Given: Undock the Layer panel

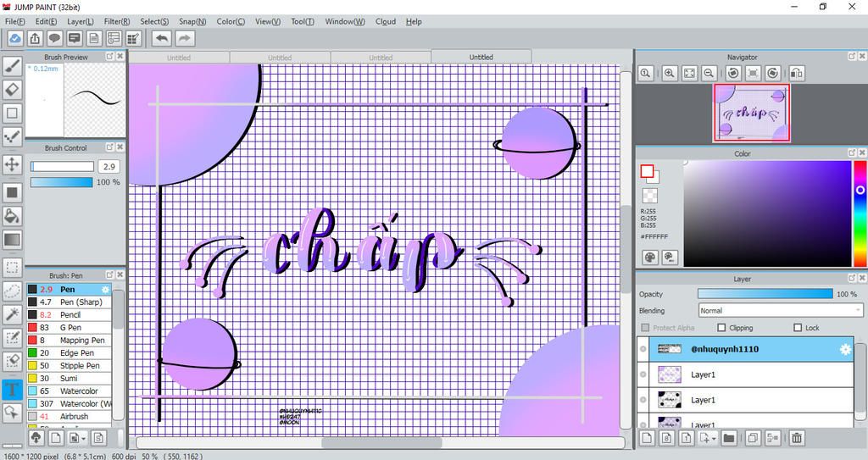Looking at the screenshot, I should pyautogui.click(x=851, y=279).
